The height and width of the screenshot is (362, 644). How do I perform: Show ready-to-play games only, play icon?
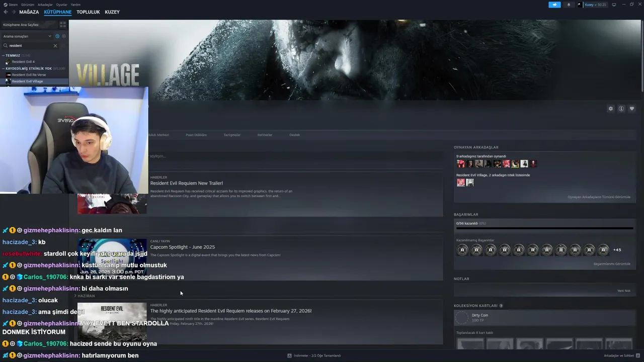click(x=64, y=36)
